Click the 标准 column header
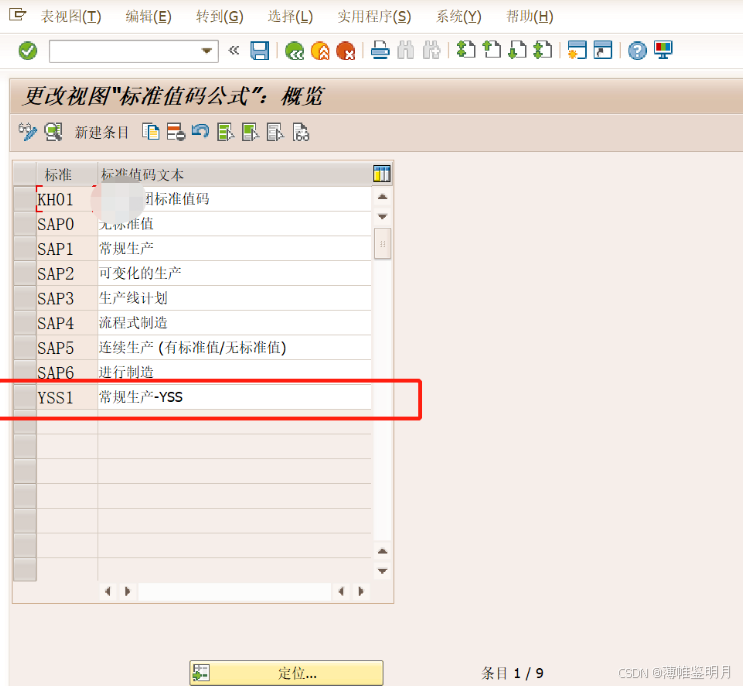 click(x=67, y=174)
